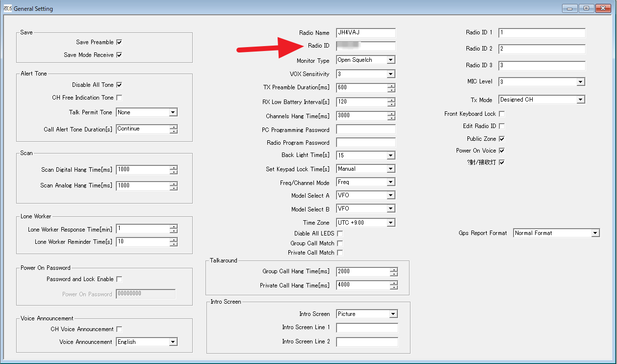Open Gps Report Format dropdown
This screenshot has height=364, width=617.
(595, 233)
